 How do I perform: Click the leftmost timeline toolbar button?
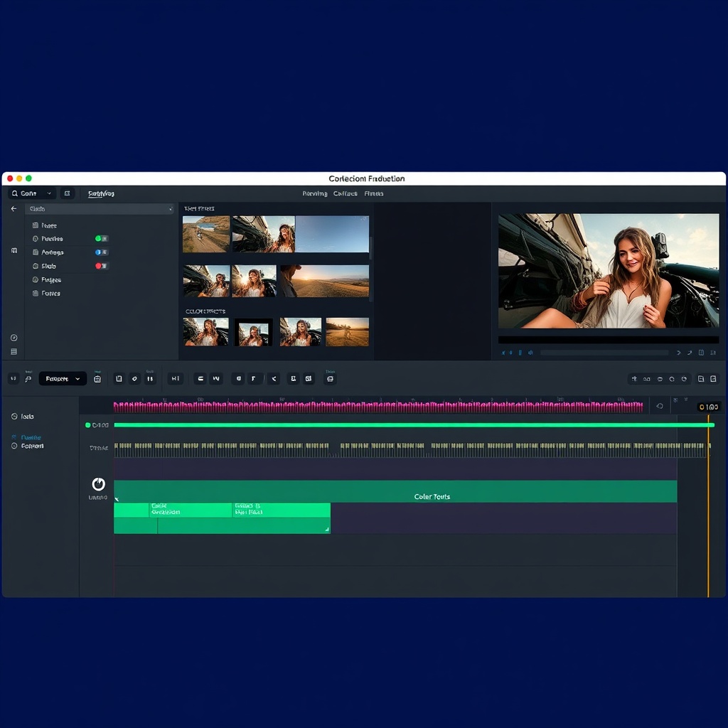[x=14, y=379]
